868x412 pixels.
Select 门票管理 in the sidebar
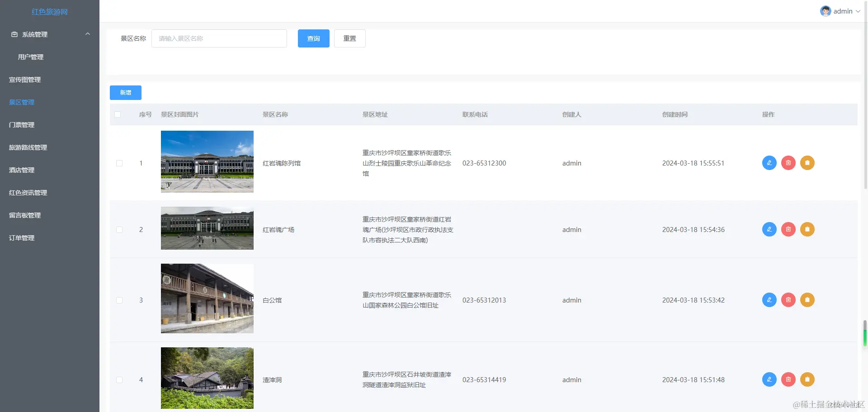[x=21, y=125]
